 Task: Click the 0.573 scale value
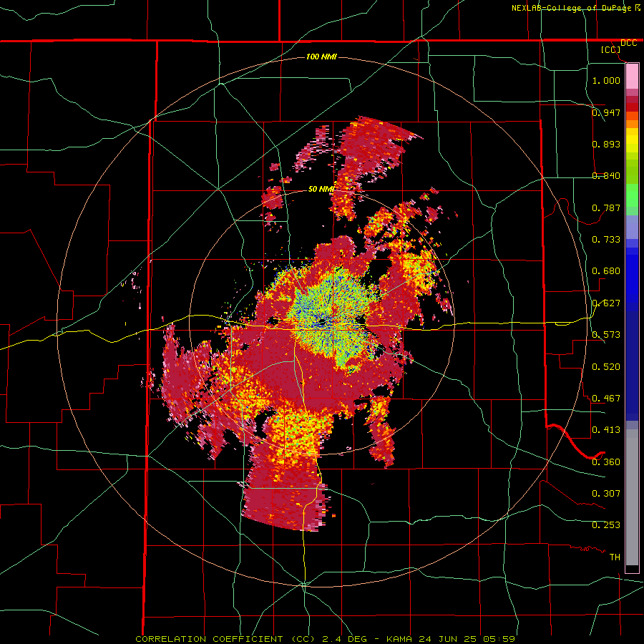[x=606, y=335]
